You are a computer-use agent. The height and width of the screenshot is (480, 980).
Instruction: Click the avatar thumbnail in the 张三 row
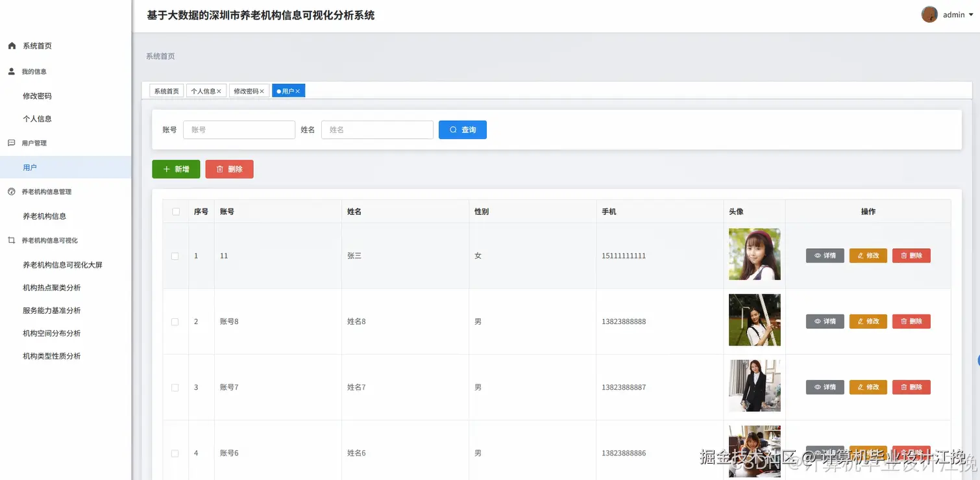click(x=754, y=254)
